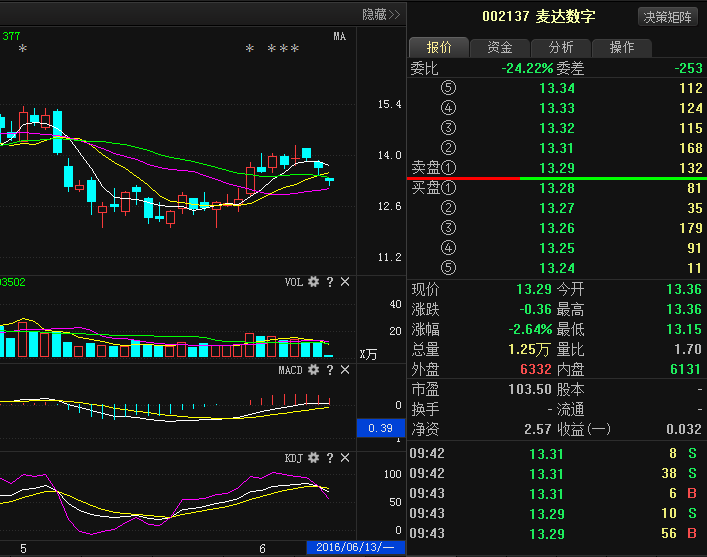Open VOL indicator settings gear
Image resolution: width=707 pixels, height=557 pixels.
click(x=313, y=283)
